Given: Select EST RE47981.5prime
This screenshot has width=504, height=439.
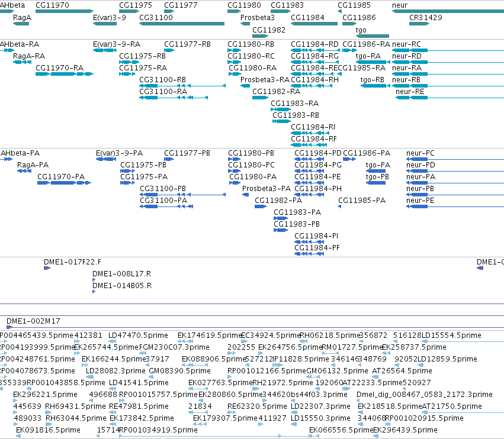Looking at the screenshot, I should 113,412.
